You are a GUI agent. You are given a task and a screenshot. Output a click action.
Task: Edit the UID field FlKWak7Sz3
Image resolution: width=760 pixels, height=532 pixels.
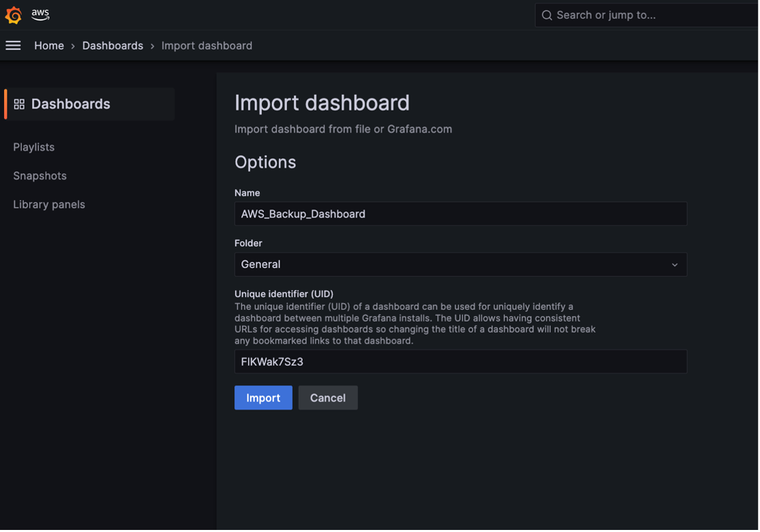pos(461,362)
